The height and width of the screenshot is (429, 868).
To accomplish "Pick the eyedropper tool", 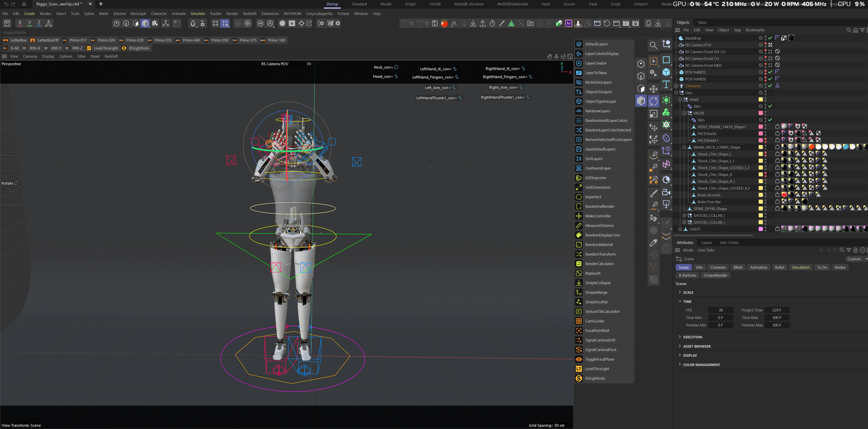I will pyautogui.click(x=653, y=243).
